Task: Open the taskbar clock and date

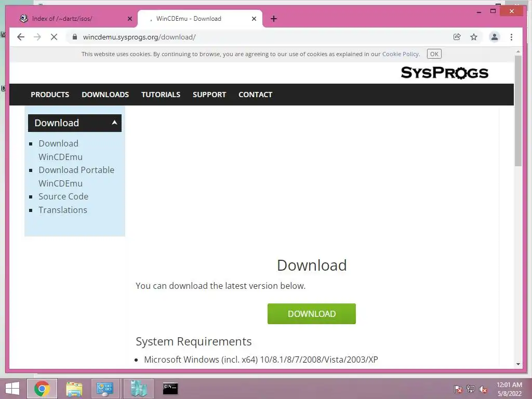Action: point(509,389)
